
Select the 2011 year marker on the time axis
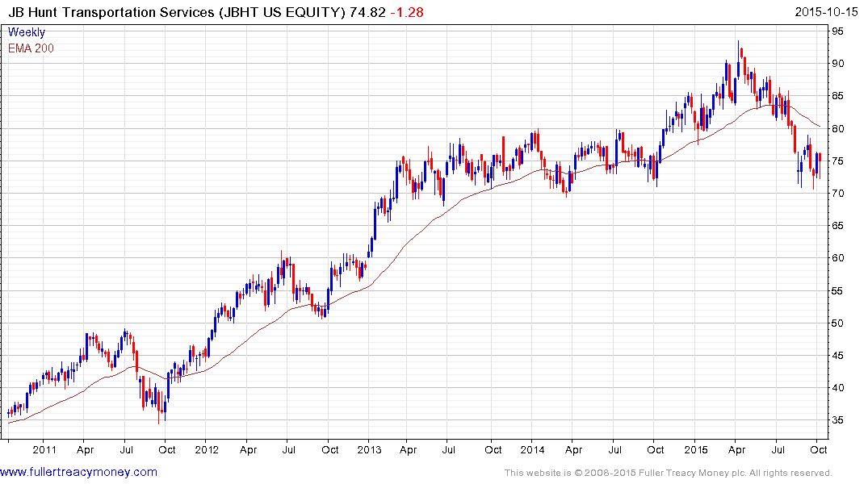pos(44,450)
